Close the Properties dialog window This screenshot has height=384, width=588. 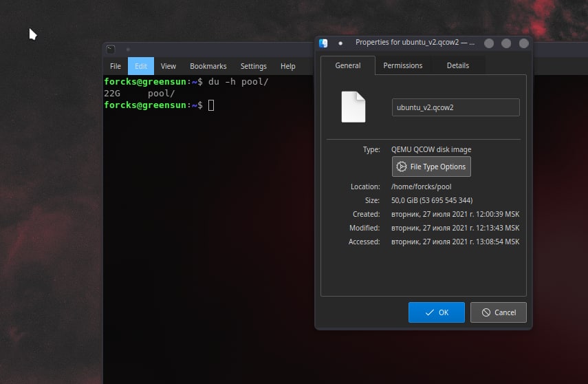524,43
